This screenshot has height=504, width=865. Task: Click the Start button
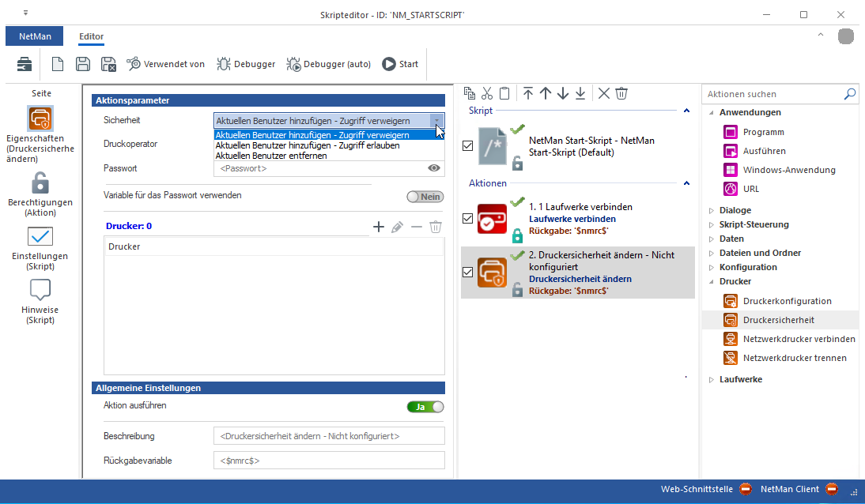(400, 64)
